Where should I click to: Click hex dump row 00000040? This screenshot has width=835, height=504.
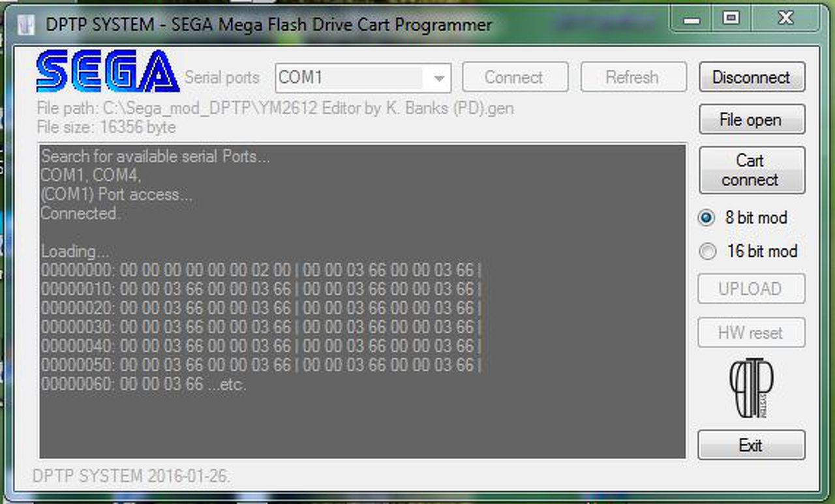coord(261,346)
